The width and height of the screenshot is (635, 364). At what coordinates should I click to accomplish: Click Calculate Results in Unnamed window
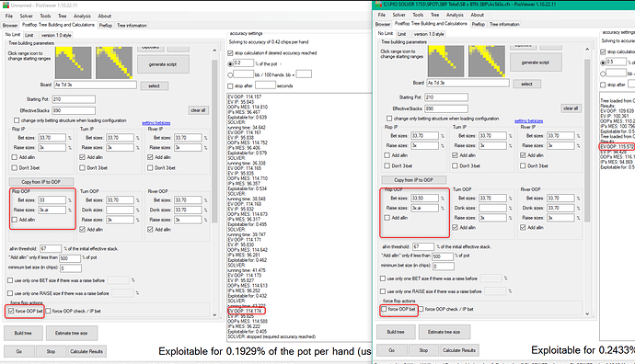point(87,351)
